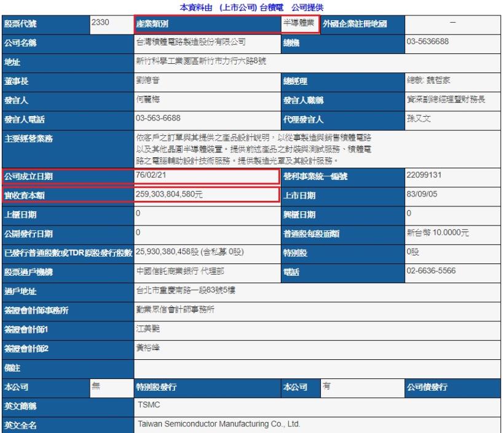Click second CPA name 黃裕峰

pos(148,348)
